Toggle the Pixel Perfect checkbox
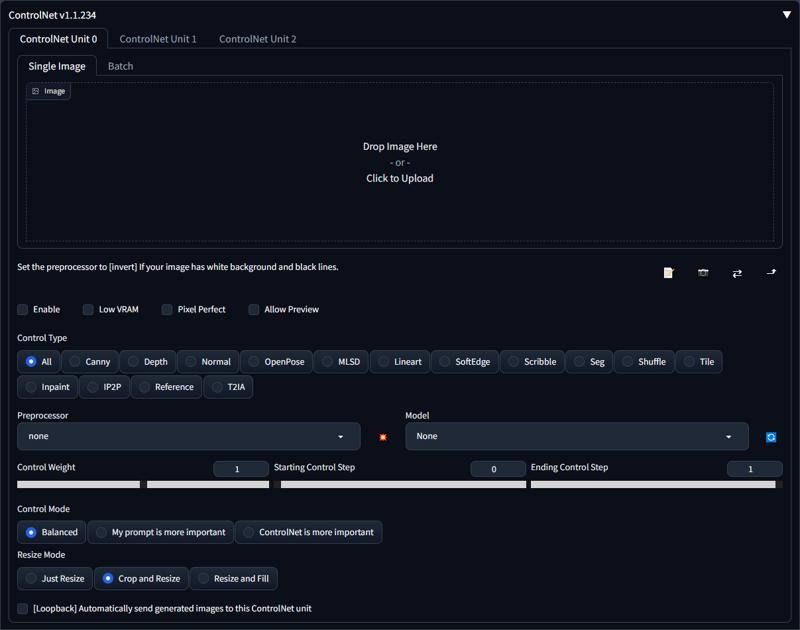800x630 pixels. 167,309
